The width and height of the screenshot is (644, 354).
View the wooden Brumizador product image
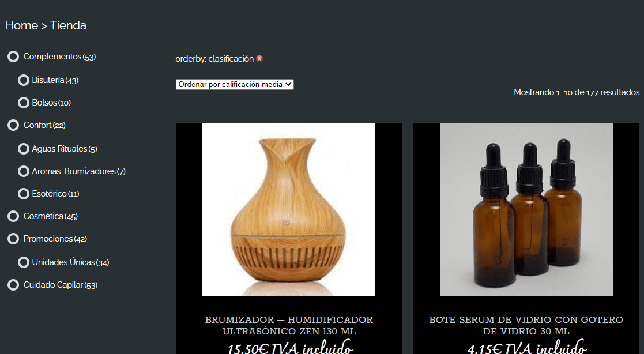point(289,209)
